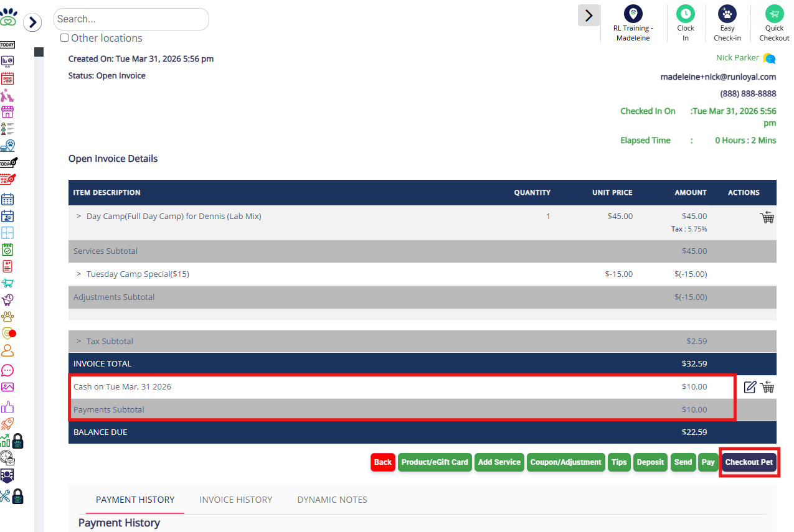Open the orange person profile icon
The width and height of the screenshot is (794, 532).
7,350
